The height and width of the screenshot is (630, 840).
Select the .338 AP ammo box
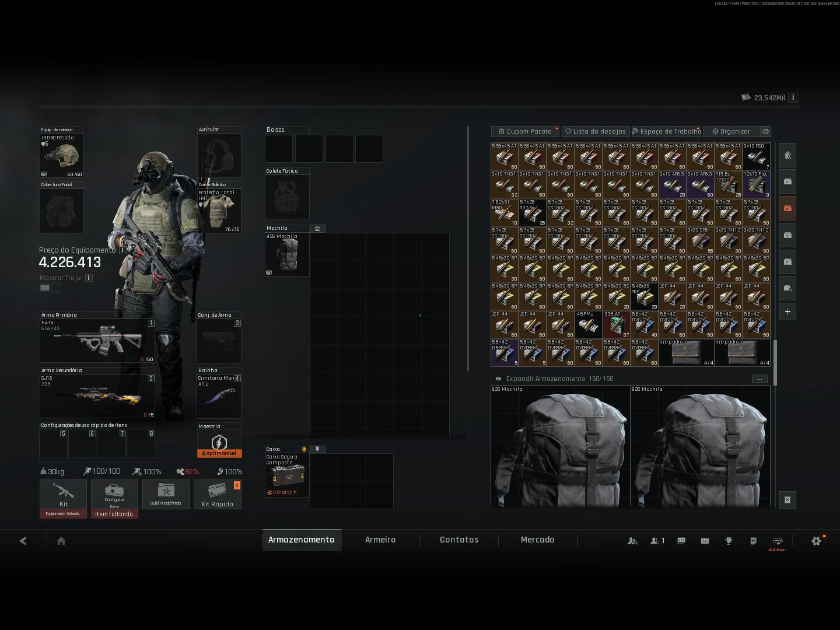pyautogui.click(x=617, y=325)
